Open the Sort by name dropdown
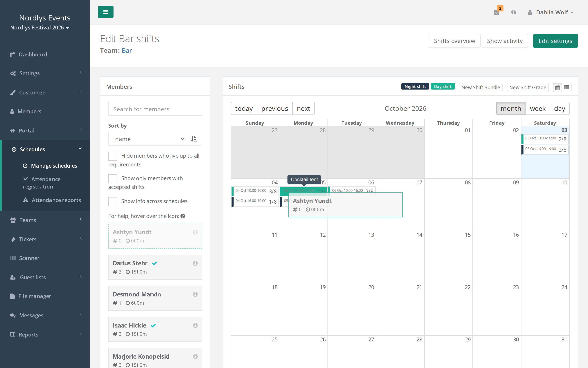 (147, 139)
